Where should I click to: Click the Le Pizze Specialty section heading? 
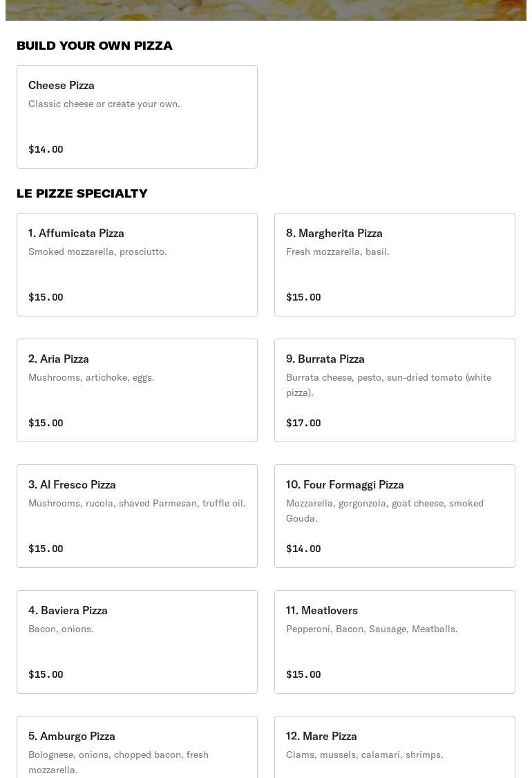pos(82,193)
